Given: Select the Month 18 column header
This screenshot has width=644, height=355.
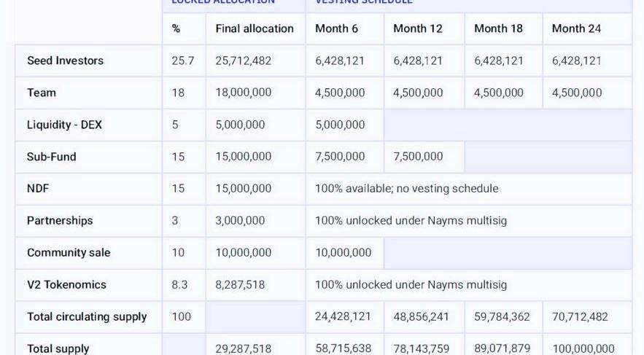Looking at the screenshot, I should coord(498,28).
